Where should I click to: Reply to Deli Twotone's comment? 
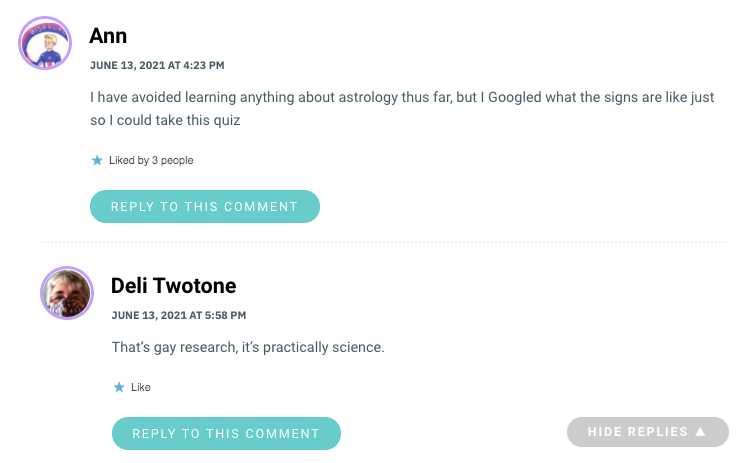point(226,433)
